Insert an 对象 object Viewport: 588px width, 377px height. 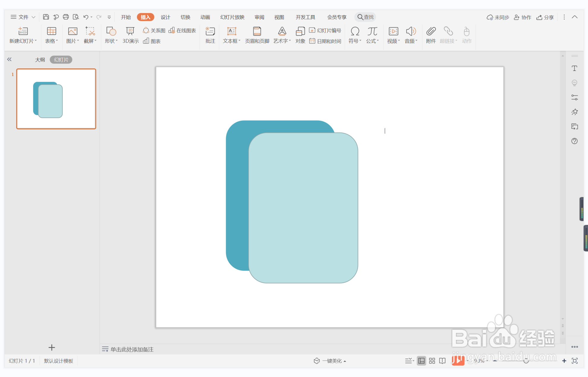(x=300, y=35)
